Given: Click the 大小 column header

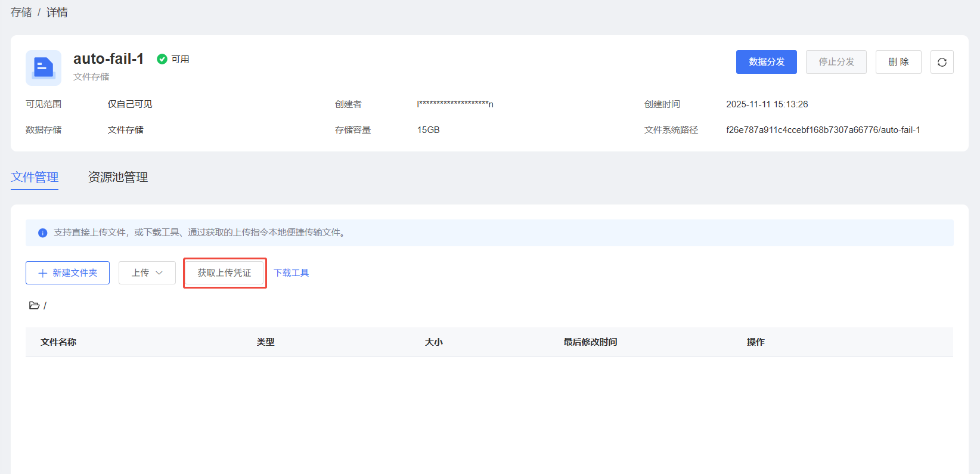Looking at the screenshot, I should pyautogui.click(x=433, y=342).
